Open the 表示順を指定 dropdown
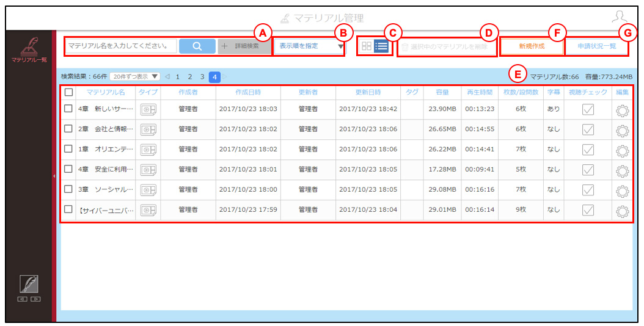This screenshot has height=326, width=644. coord(310,46)
